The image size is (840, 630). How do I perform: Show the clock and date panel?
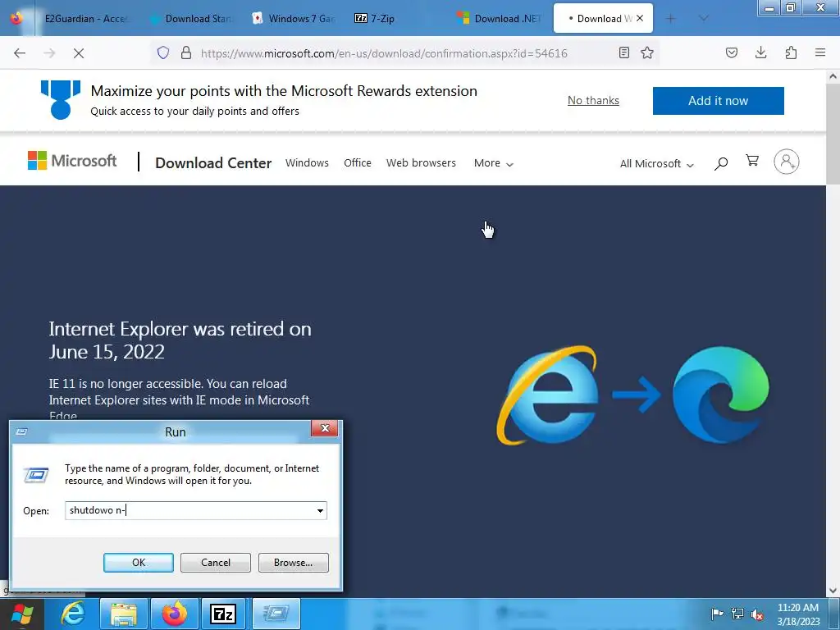(798, 614)
